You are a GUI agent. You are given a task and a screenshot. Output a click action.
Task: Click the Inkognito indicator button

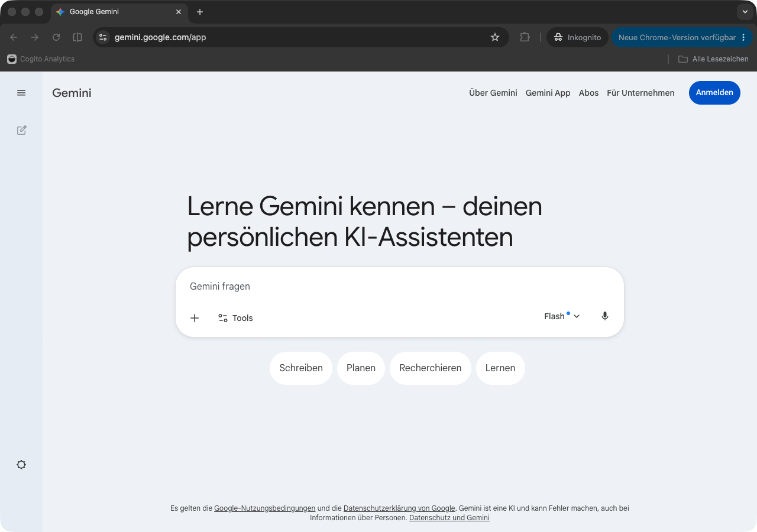(x=577, y=37)
